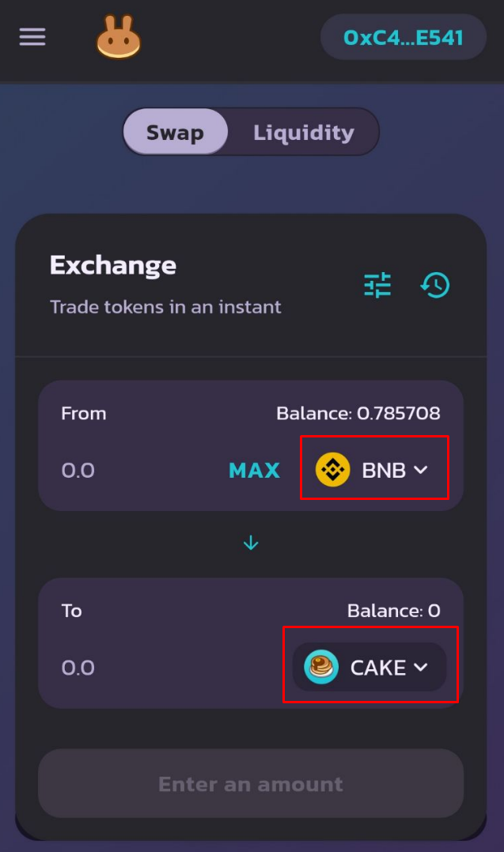The image size is (504, 852).
Task: Click the Enter an amount button
Action: [x=251, y=783]
